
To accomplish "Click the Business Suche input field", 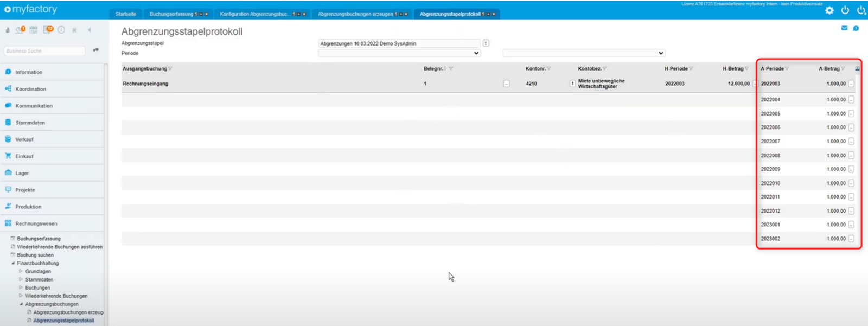I will (44, 51).
